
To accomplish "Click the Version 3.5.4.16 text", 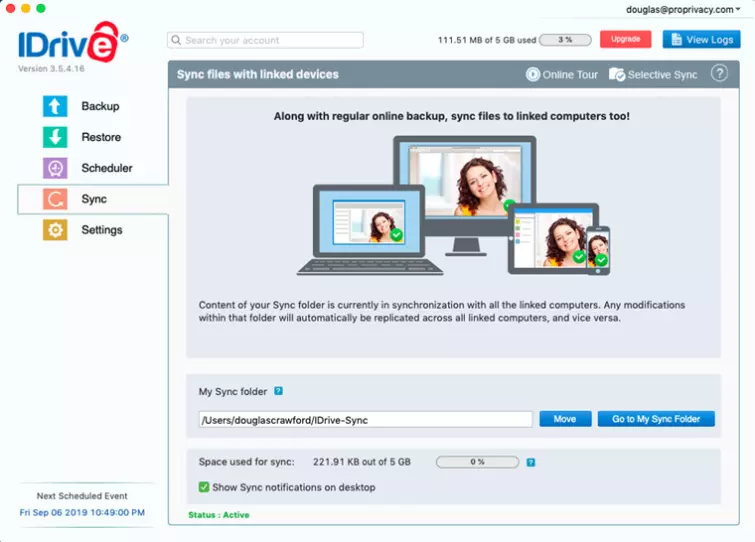I will (52, 69).
